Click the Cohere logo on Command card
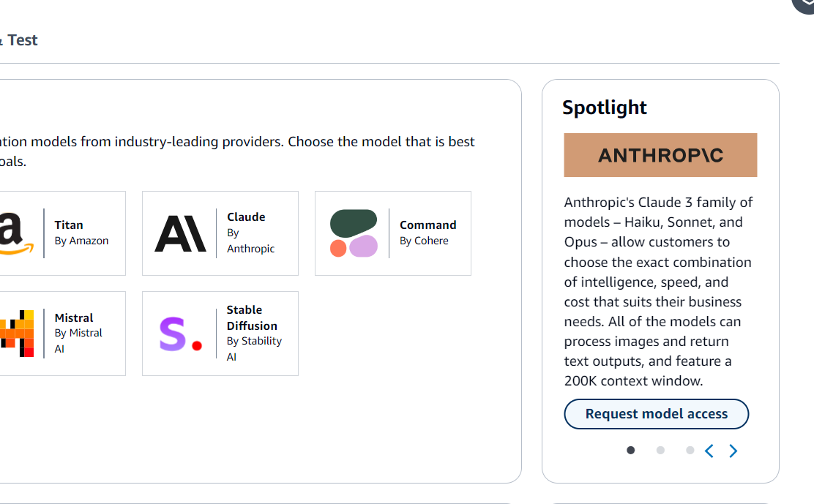The image size is (814, 504). pyautogui.click(x=353, y=233)
